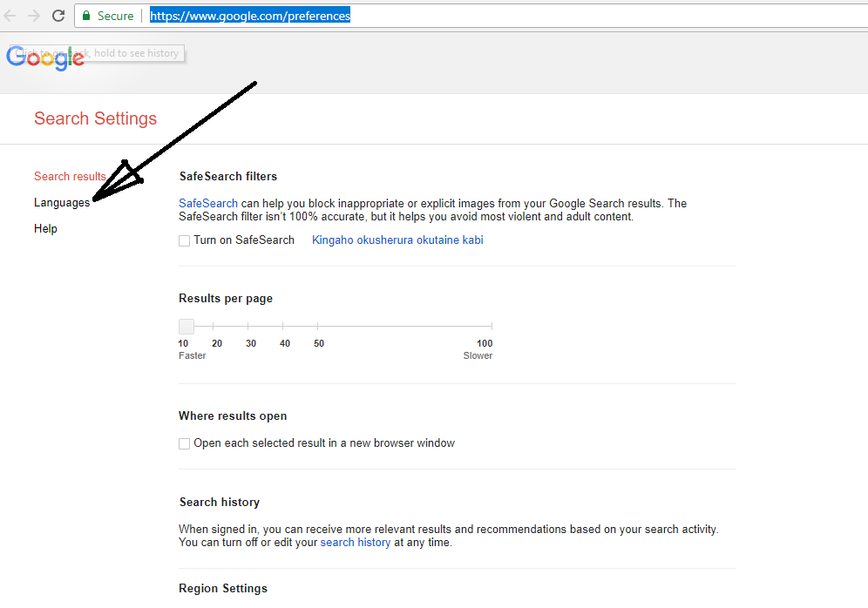Click the Where results open heading
Viewport: 868px width, 608px height.
tap(233, 415)
